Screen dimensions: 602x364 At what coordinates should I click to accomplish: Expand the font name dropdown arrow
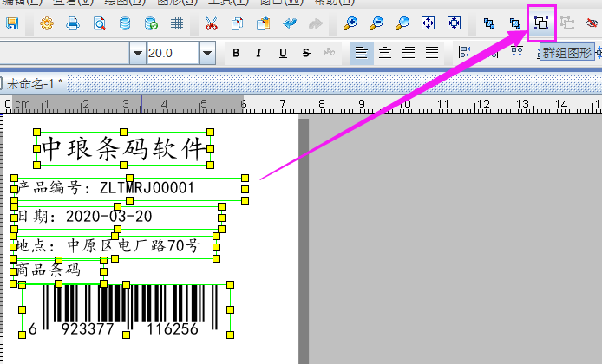tap(137, 53)
